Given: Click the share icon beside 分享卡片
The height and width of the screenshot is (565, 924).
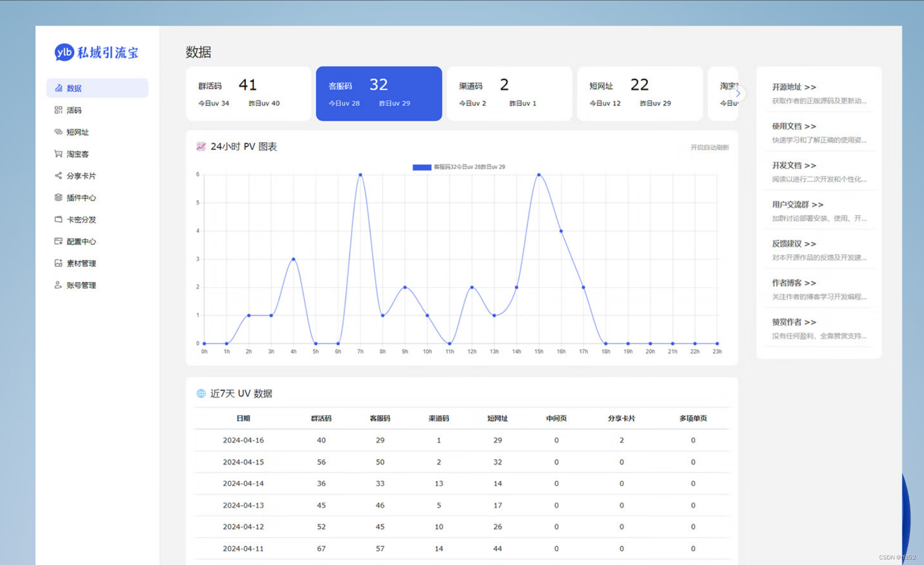Looking at the screenshot, I should [x=58, y=175].
